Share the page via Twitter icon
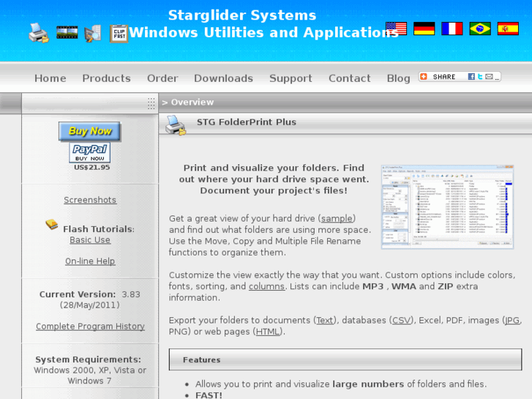This screenshot has height=399, width=532. [x=480, y=77]
